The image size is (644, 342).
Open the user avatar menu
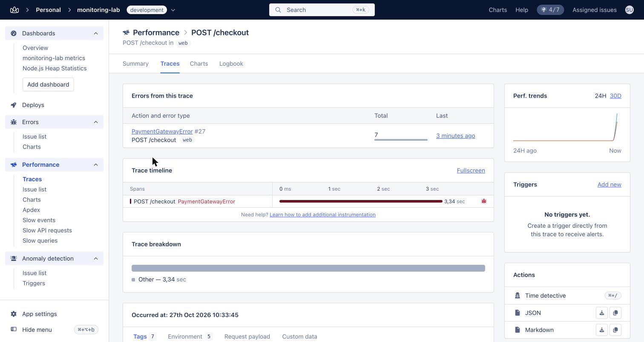(x=629, y=10)
